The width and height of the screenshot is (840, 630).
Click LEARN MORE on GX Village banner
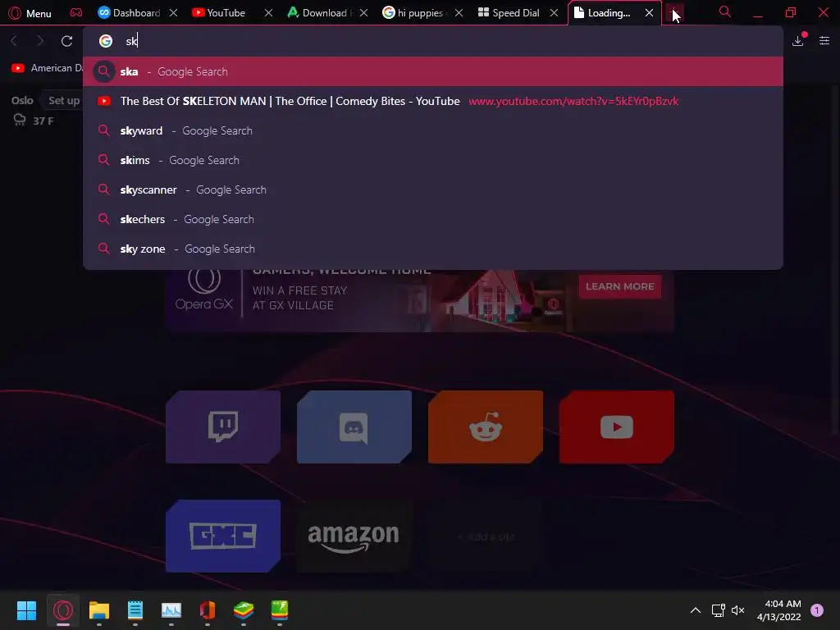(620, 286)
